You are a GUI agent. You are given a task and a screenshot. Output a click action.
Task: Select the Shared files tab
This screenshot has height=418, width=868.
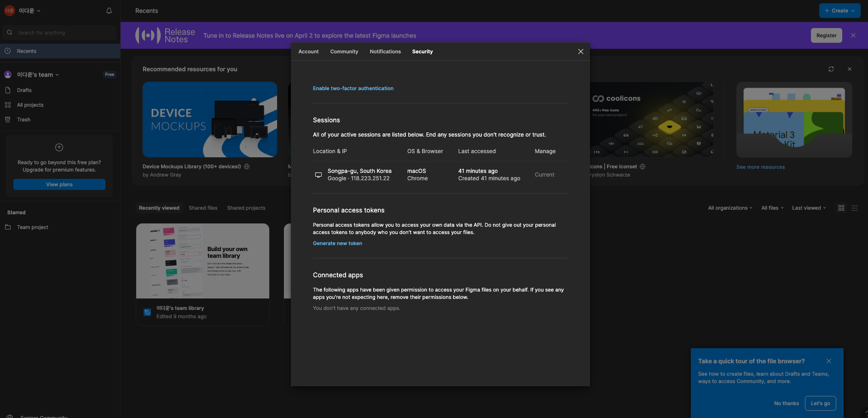click(203, 208)
